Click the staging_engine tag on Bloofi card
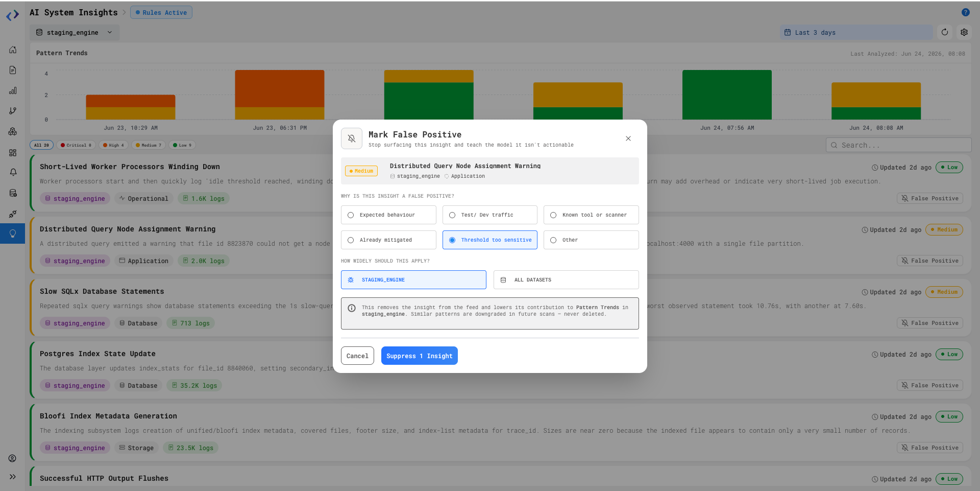The width and height of the screenshot is (980, 491). (75, 448)
